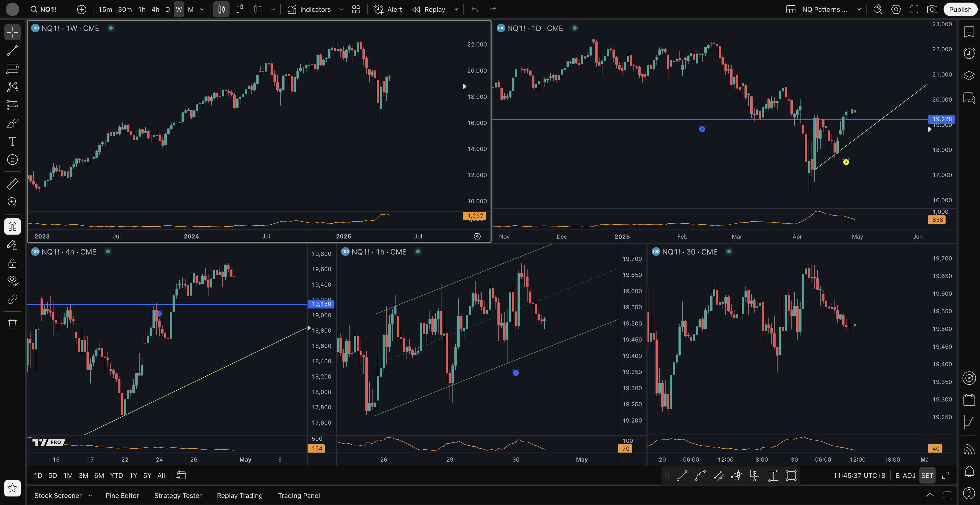980x505 pixels.
Task: Switch to the Strategy Tester tab
Action: click(178, 496)
